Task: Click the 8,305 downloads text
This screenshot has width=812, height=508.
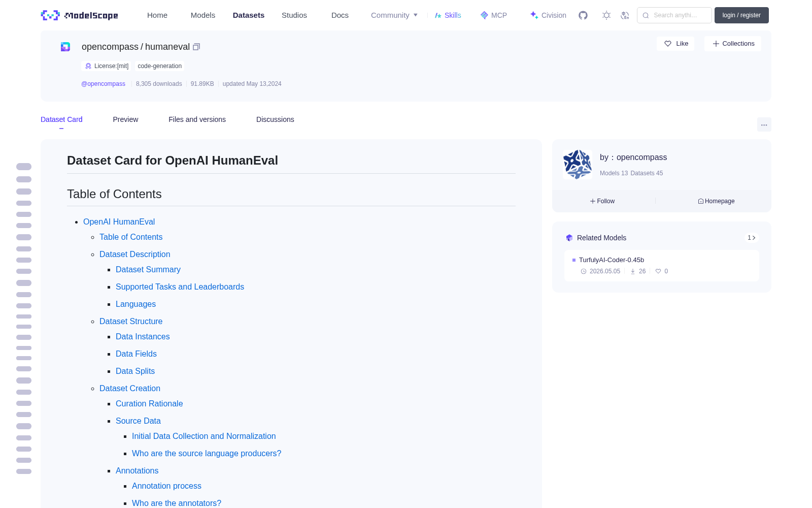Action: (x=159, y=84)
